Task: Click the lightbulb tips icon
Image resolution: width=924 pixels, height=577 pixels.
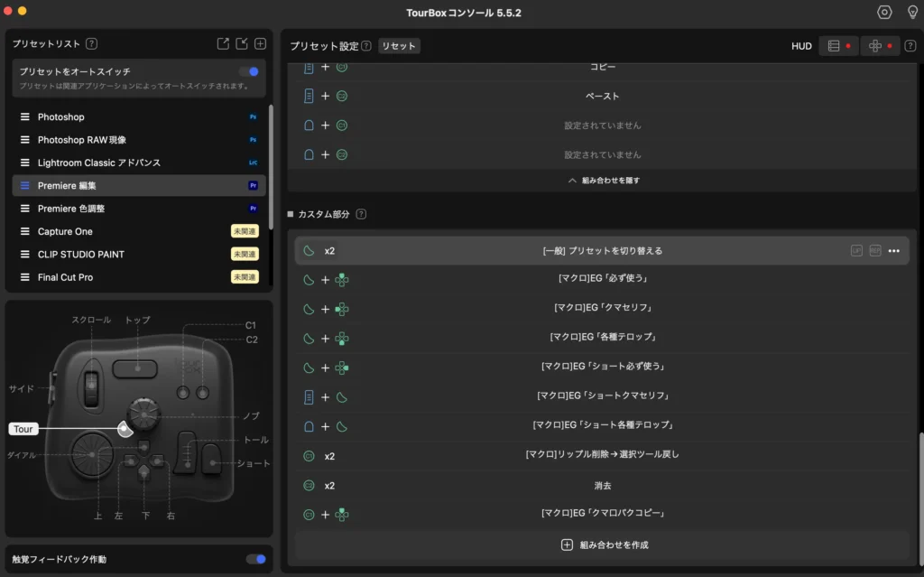Action: (x=911, y=13)
